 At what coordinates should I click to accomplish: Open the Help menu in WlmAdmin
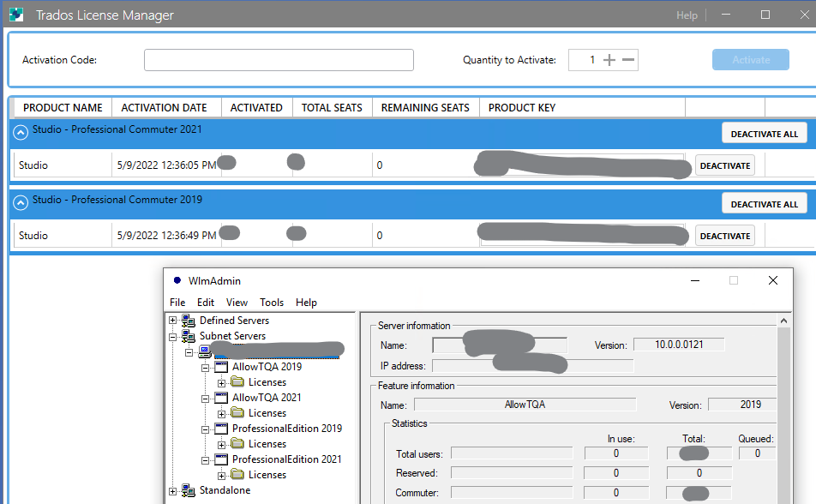(306, 303)
